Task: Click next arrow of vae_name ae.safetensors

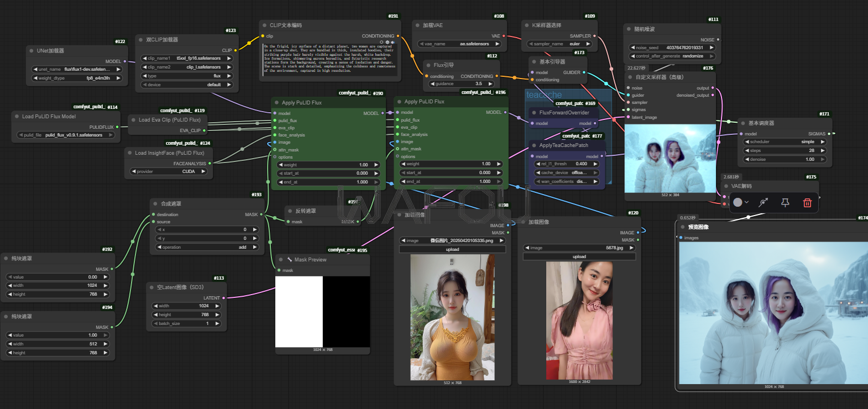Action: pyautogui.click(x=497, y=44)
